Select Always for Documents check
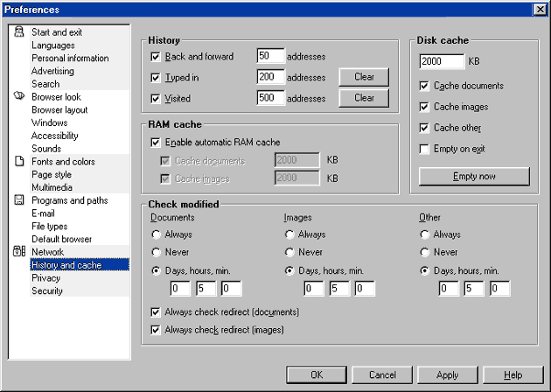 click(156, 234)
